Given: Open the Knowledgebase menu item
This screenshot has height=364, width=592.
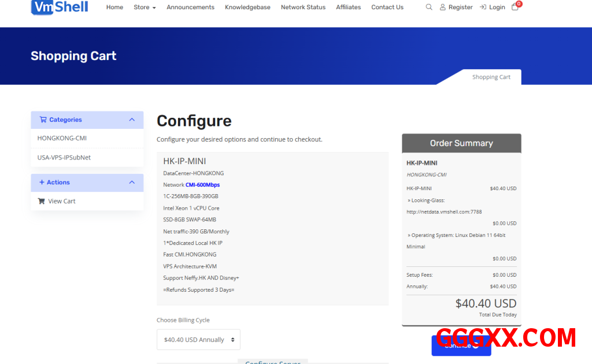Looking at the screenshot, I should [247, 8].
